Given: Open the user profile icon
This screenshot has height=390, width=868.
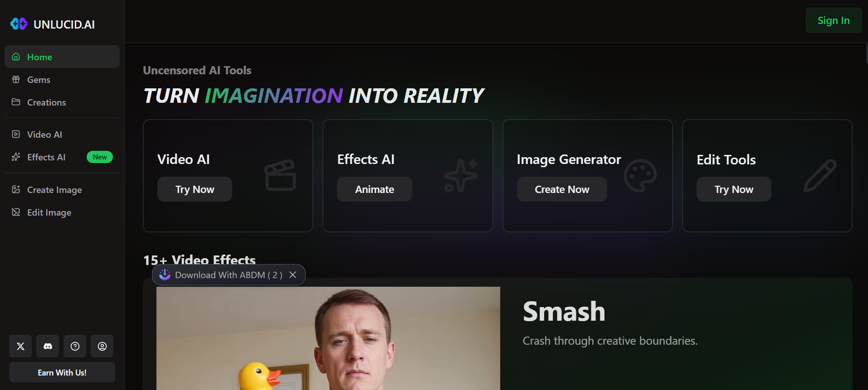Looking at the screenshot, I should coord(102,346).
